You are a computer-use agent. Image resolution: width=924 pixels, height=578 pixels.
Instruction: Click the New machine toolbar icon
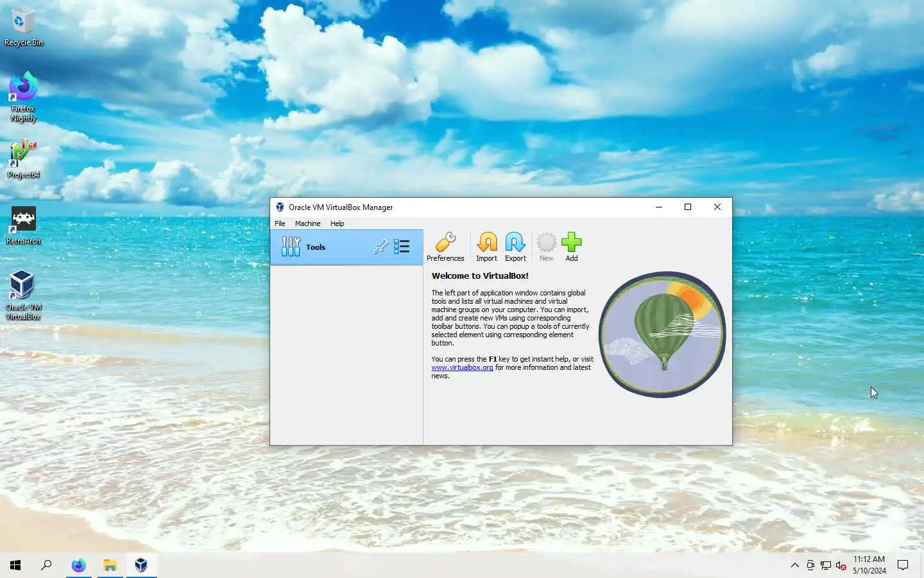pos(546,247)
